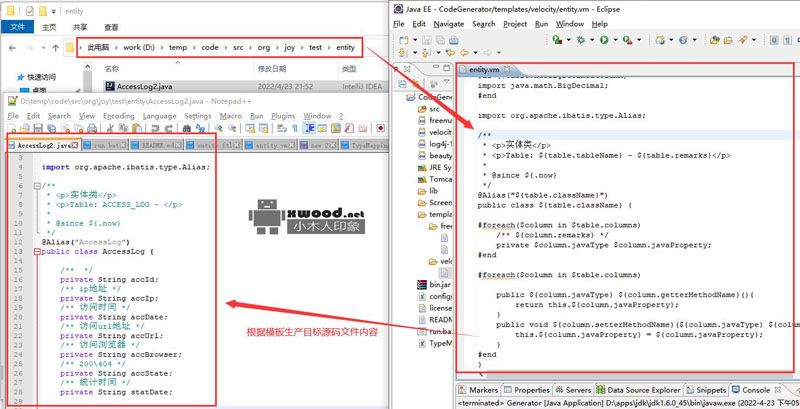This screenshot has height=409, width=800.
Task: Click Eclipse New wizard icon
Action: coord(404,40)
